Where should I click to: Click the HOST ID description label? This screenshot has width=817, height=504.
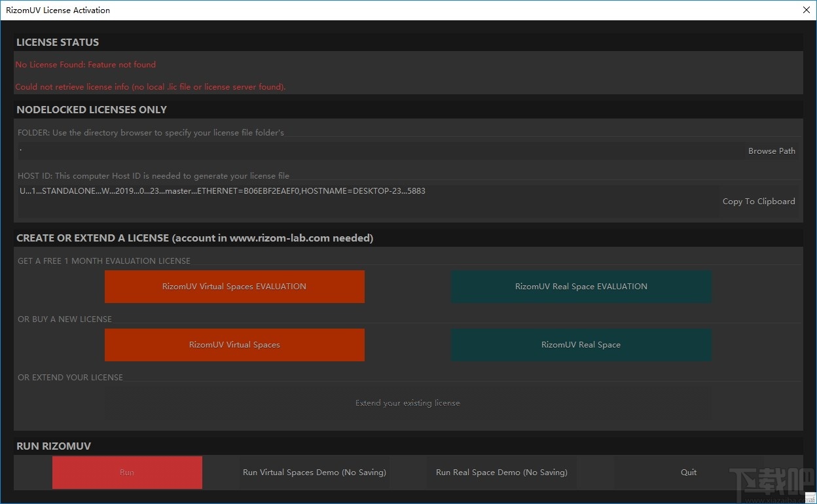click(x=154, y=176)
